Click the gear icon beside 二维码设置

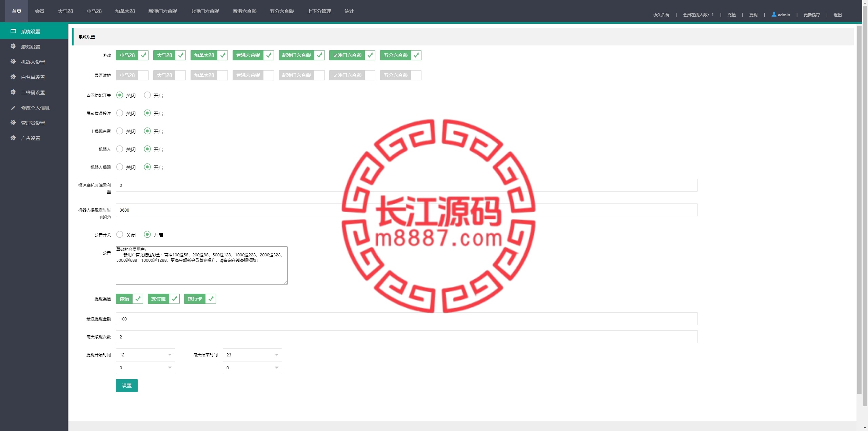[x=13, y=92]
